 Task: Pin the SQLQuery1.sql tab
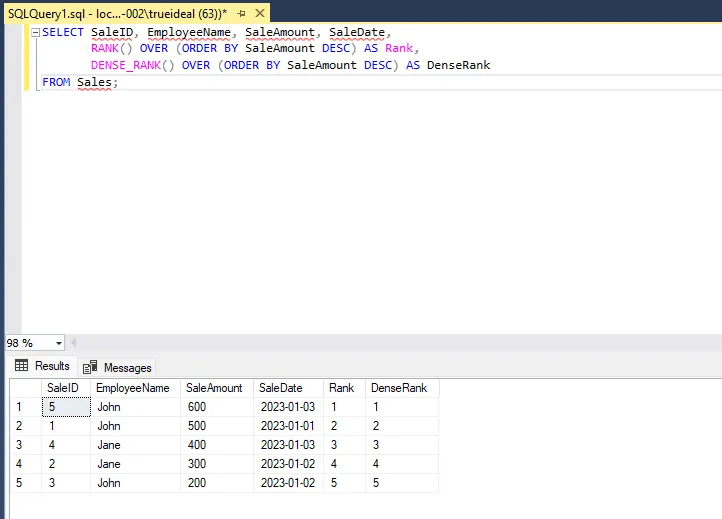241,14
